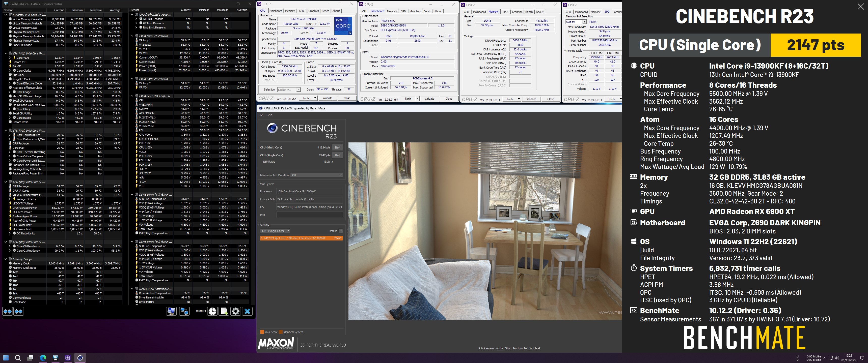Viewport: 868px width, 363px height.
Task: Click HWiNFO monitor with magnifier icon
Action: pos(171,311)
